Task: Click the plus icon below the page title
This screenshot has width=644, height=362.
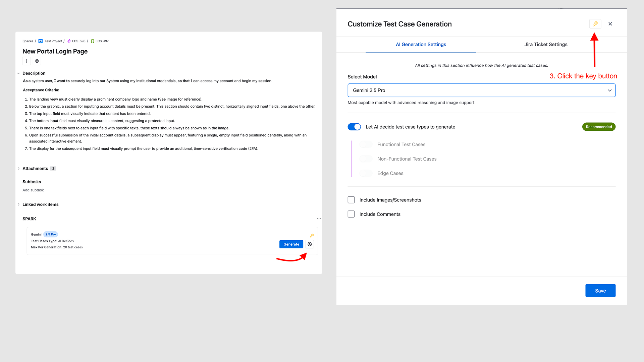Action: click(26, 61)
